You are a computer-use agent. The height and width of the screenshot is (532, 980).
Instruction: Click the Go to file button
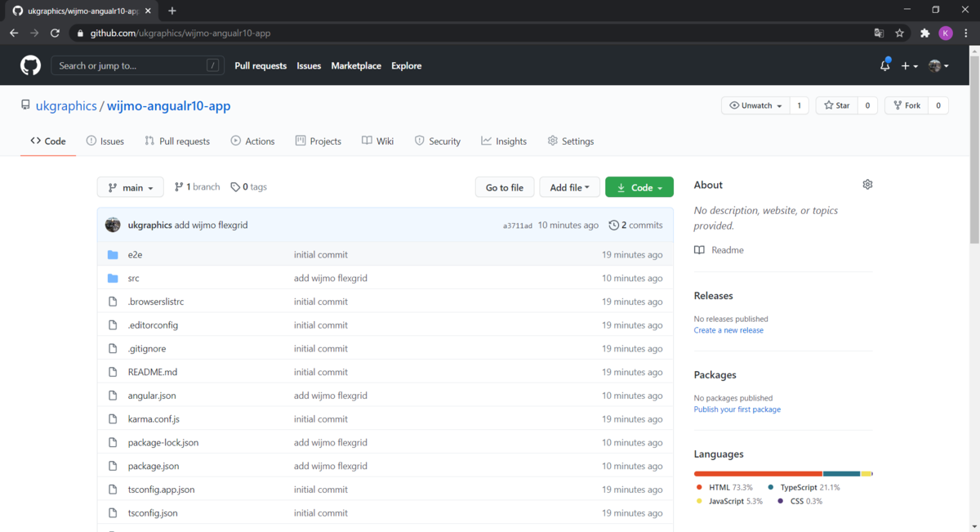[505, 187]
